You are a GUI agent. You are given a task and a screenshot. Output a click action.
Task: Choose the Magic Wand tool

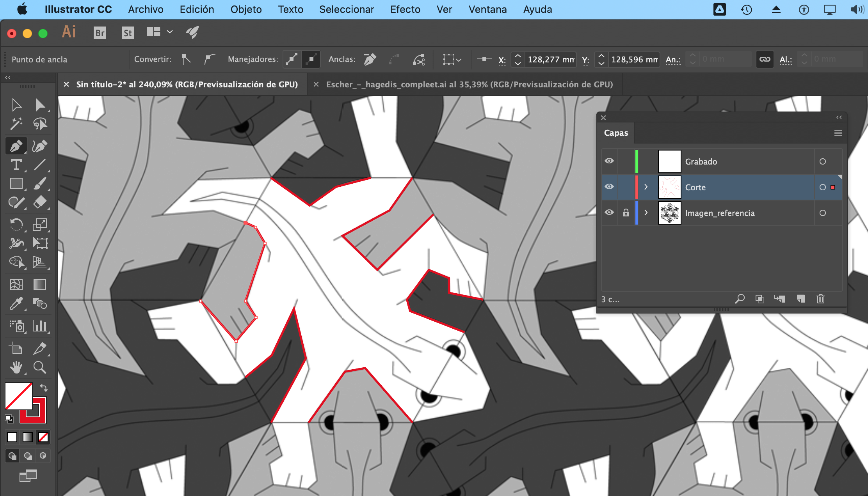coord(16,124)
